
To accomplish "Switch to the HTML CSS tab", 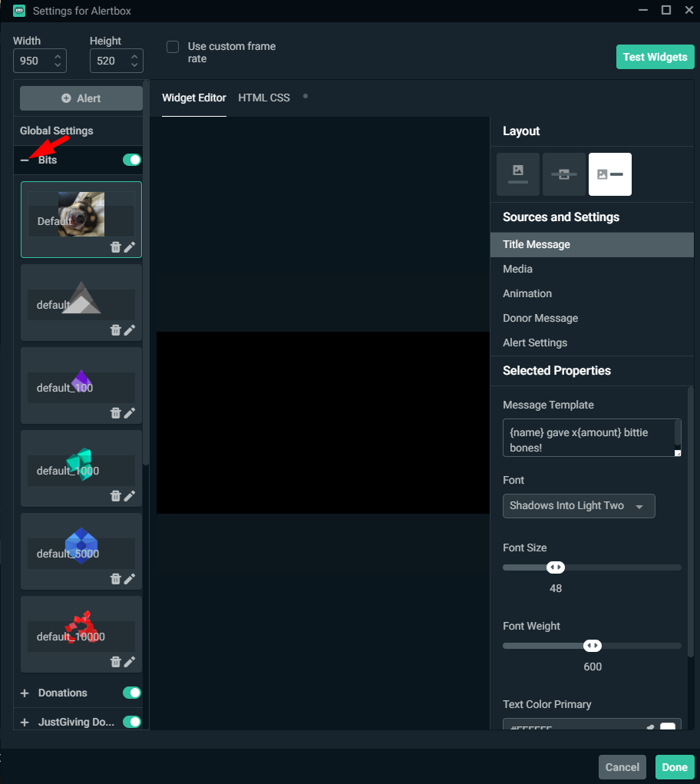I will (264, 98).
